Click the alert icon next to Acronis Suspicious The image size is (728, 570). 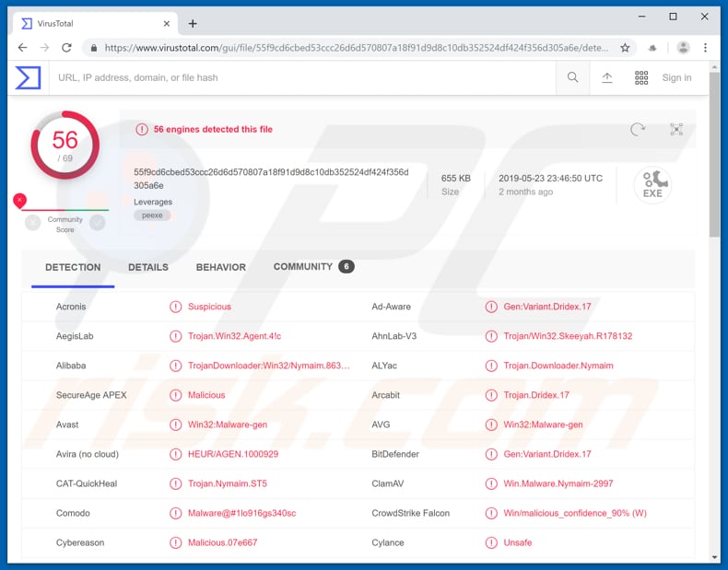(x=175, y=307)
